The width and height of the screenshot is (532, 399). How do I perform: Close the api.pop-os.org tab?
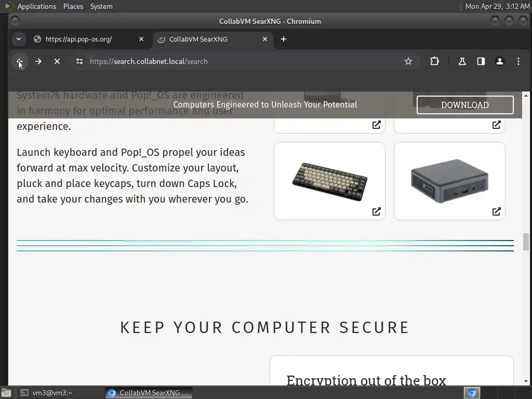pyautogui.click(x=141, y=39)
